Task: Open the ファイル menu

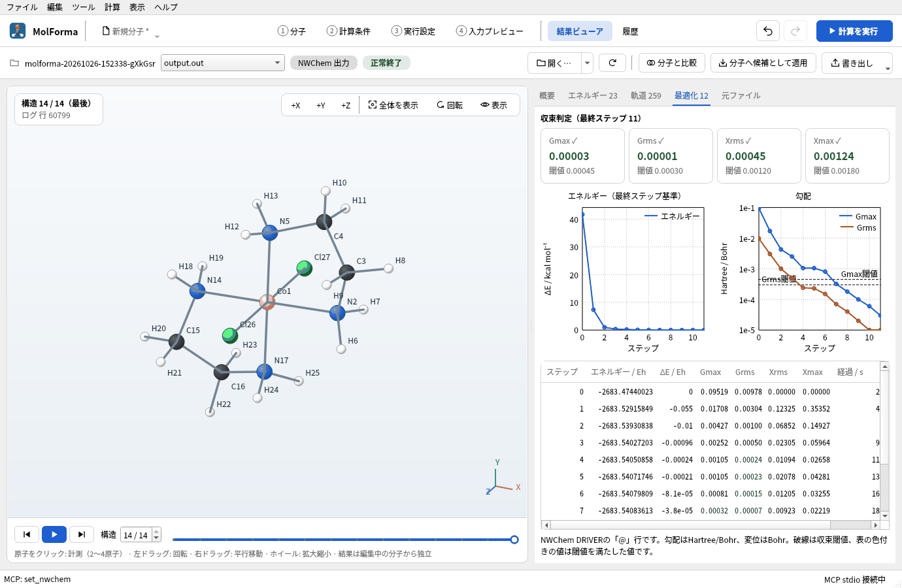Action: click(x=22, y=7)
